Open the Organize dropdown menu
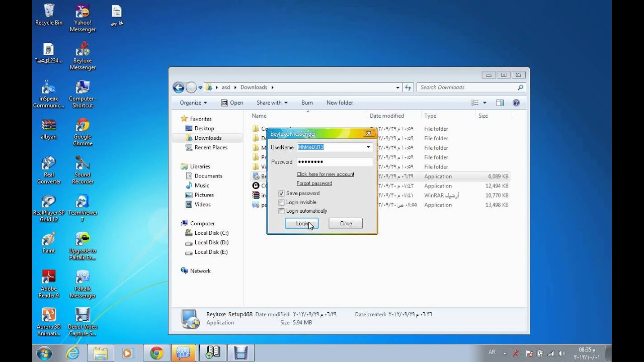The width and height of the screenshot is (644, 362). pos(193,103)
